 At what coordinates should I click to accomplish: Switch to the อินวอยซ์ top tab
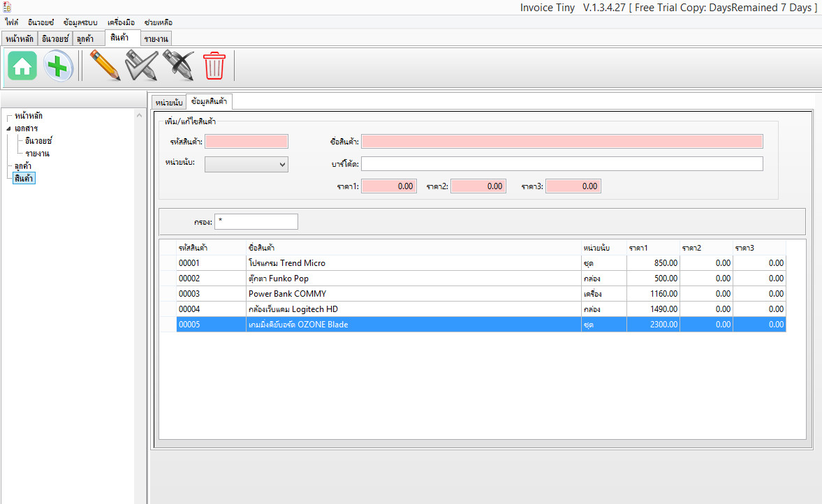click(55, 39)
